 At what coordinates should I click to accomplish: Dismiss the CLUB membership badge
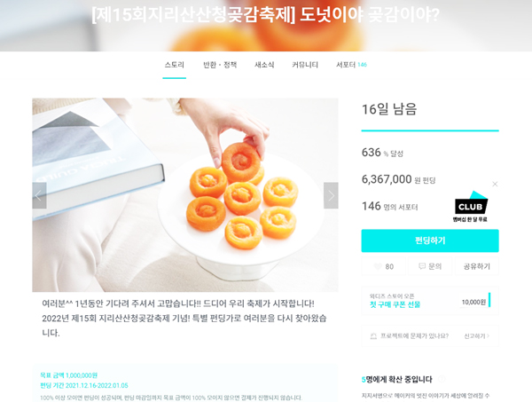[x=495, y=184]
